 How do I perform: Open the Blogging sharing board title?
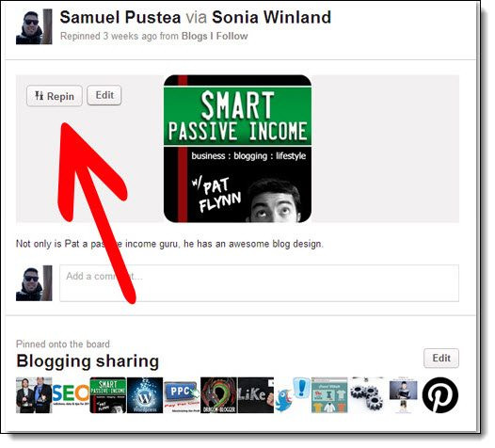pos(88,361)
